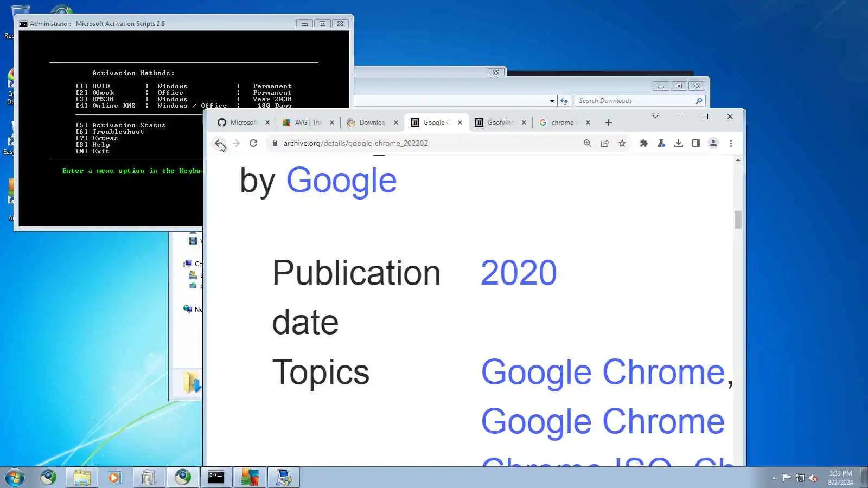Expand the tab search chevron in Chrome
Image resolution: width=868 pixels, height=488 pixels.
point(655,117)
